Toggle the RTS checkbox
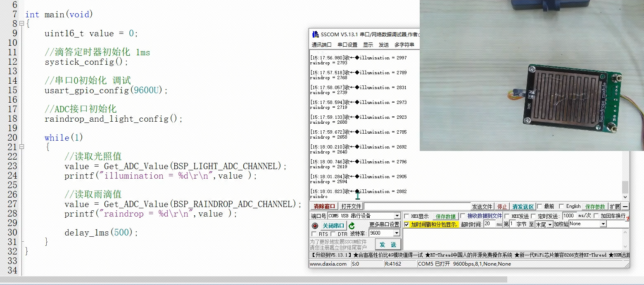Screen dimensions: 644x285 (x=314, y=234)
